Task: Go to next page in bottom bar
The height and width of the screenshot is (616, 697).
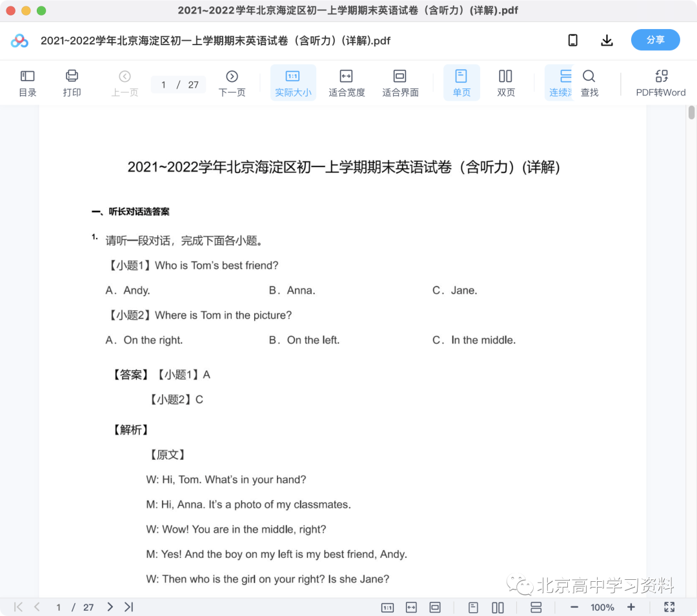Action: point(110,607)
